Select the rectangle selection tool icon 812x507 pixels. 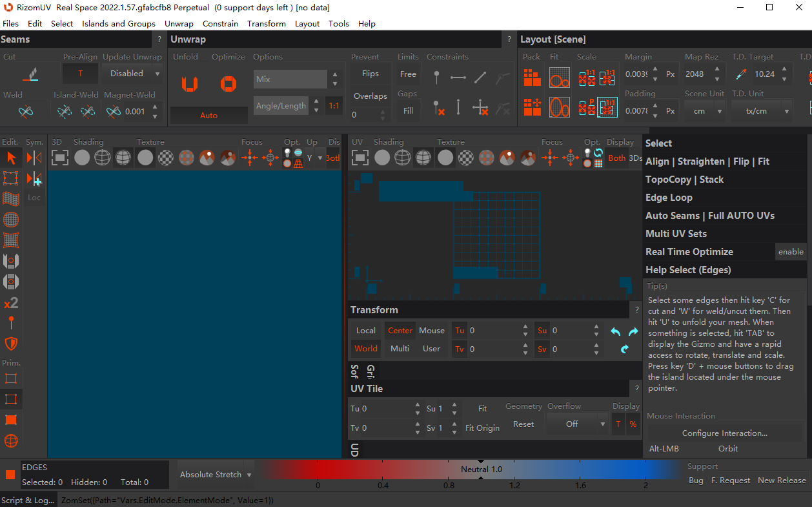click(x=11, y=178)
